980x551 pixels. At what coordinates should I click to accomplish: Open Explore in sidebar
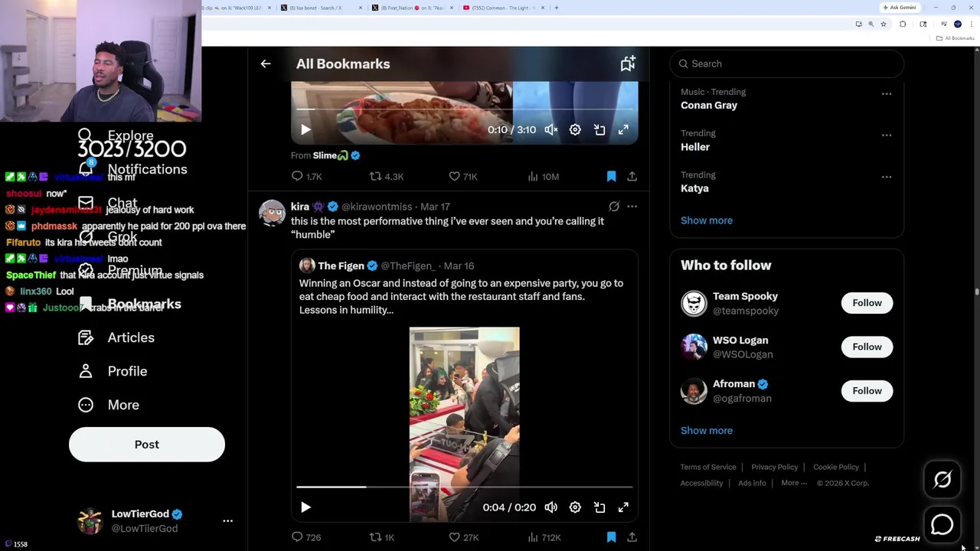[x=116, y=135]
